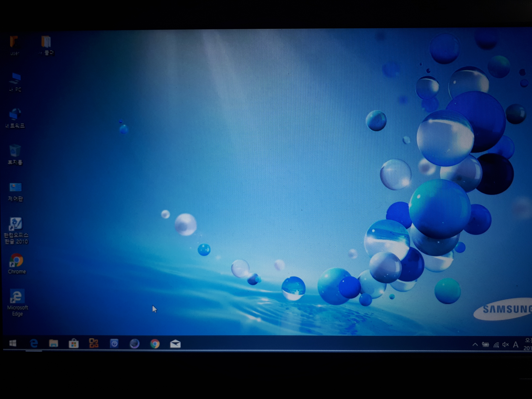The width and height of the screenshot is (532, 399).
Task: Open the Wi-Fi network flyout
Action: 496,345
